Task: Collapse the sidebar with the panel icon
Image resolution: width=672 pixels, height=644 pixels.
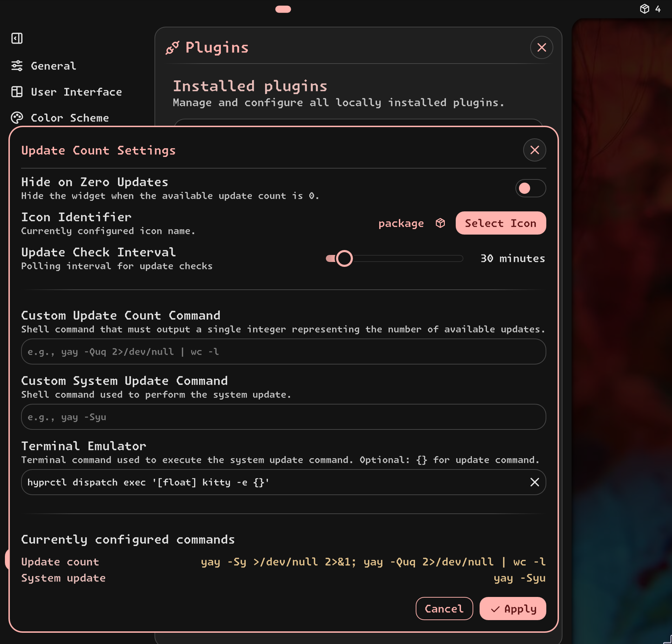Action: tap(17, 38)
